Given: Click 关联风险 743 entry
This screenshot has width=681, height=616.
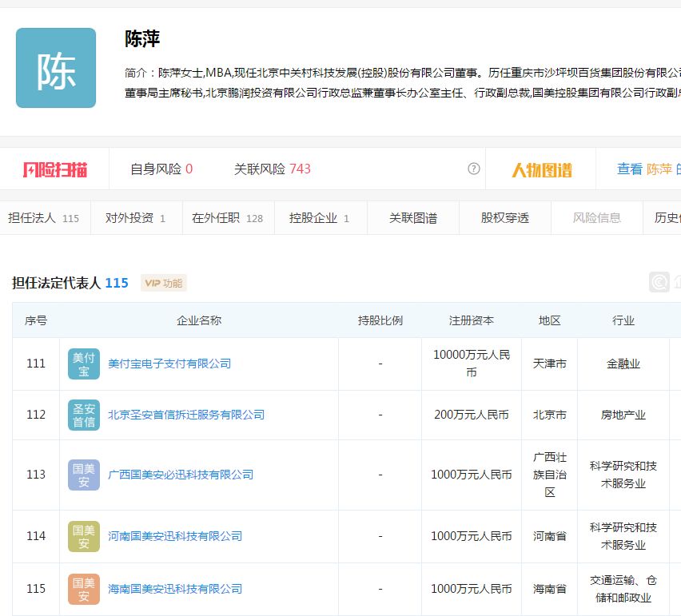Looking at the screenshot, I should click(273, 169).
